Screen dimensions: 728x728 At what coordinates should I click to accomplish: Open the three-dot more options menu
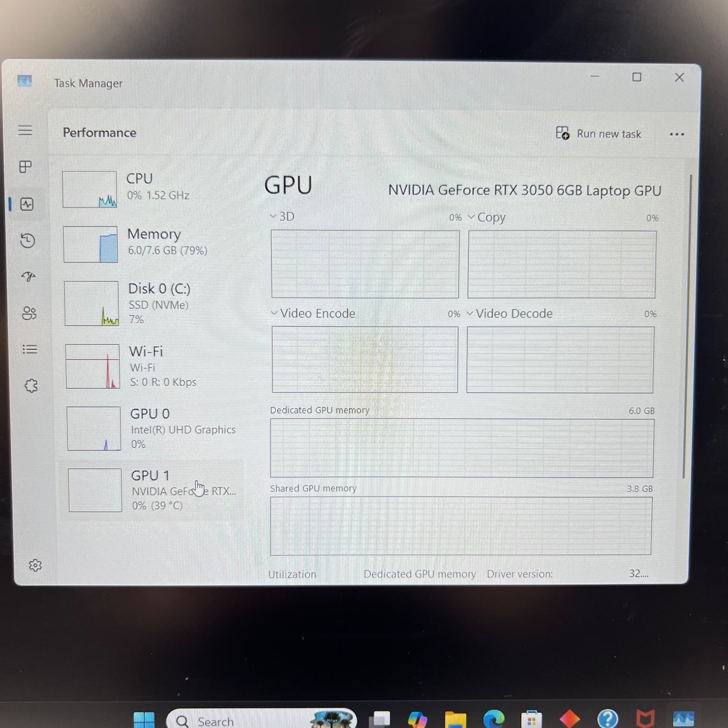677,134
